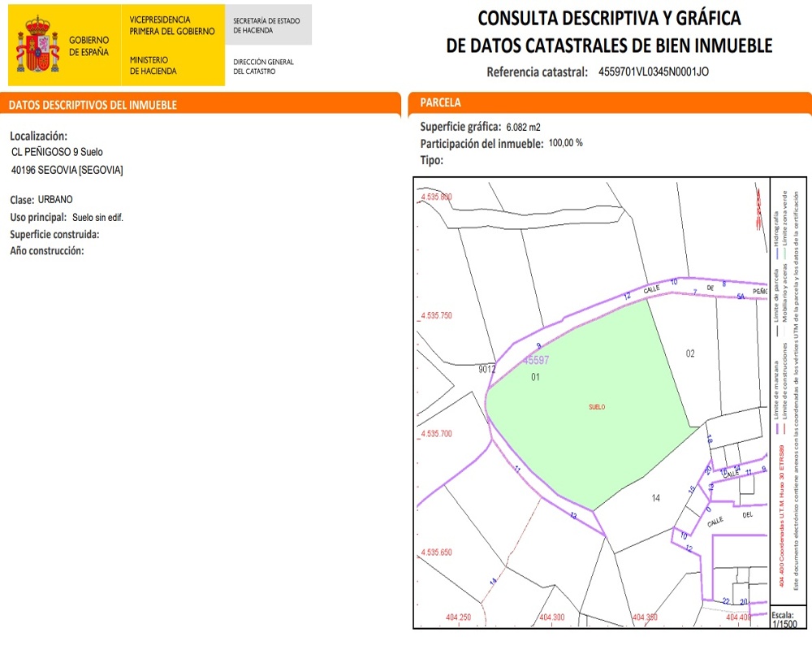Click the Ministerio de Hacienda logo text
Viewport: 812px width, 650px height.
point(153,66)
